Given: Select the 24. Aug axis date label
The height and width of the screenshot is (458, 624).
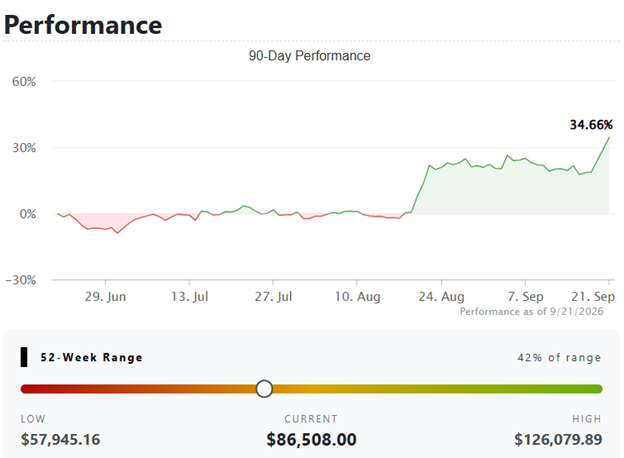Looking at the screenshot, I should [441, 297].
